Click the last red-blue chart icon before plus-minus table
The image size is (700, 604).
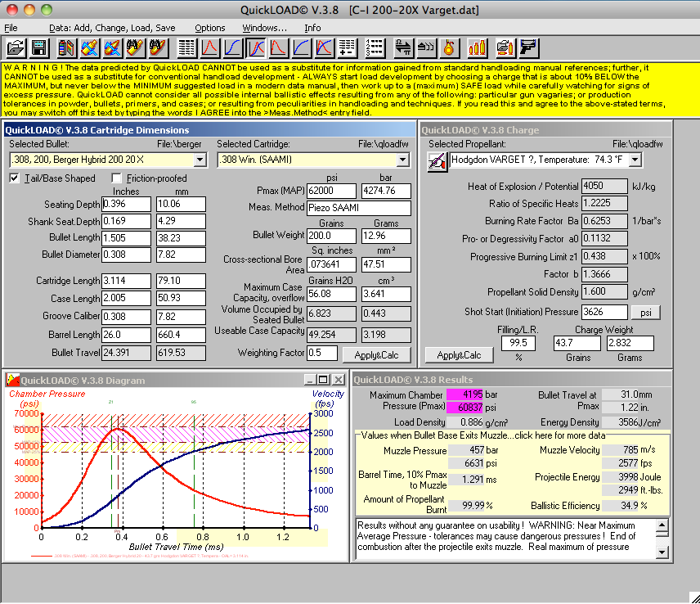click(325, 47)
